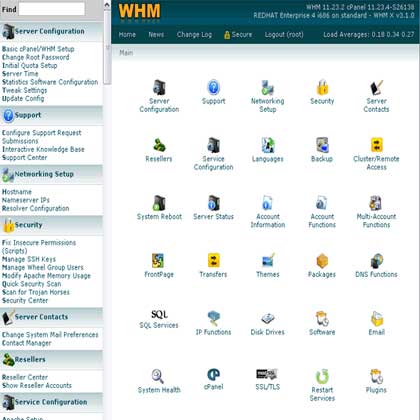This screenshot has width=420, height=420.
Task: Open the Multi-Account Functions icon
Action: point(376,203)
